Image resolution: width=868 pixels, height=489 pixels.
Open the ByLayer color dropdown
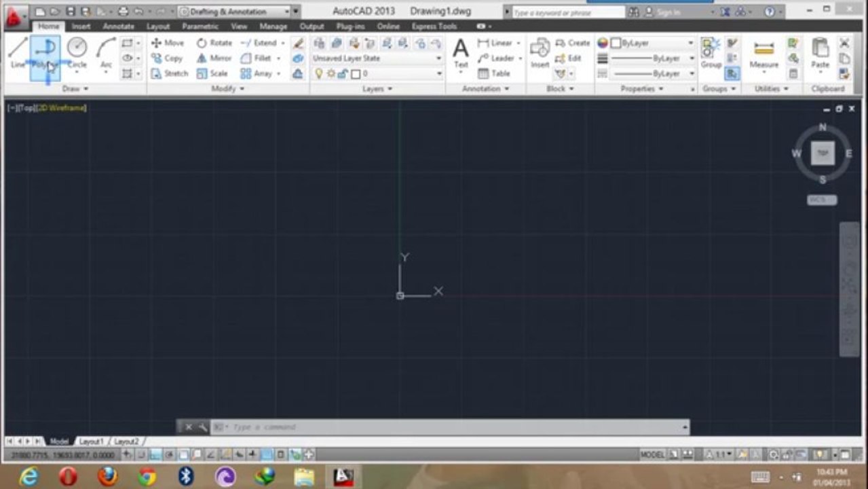[x=652, y=43]
